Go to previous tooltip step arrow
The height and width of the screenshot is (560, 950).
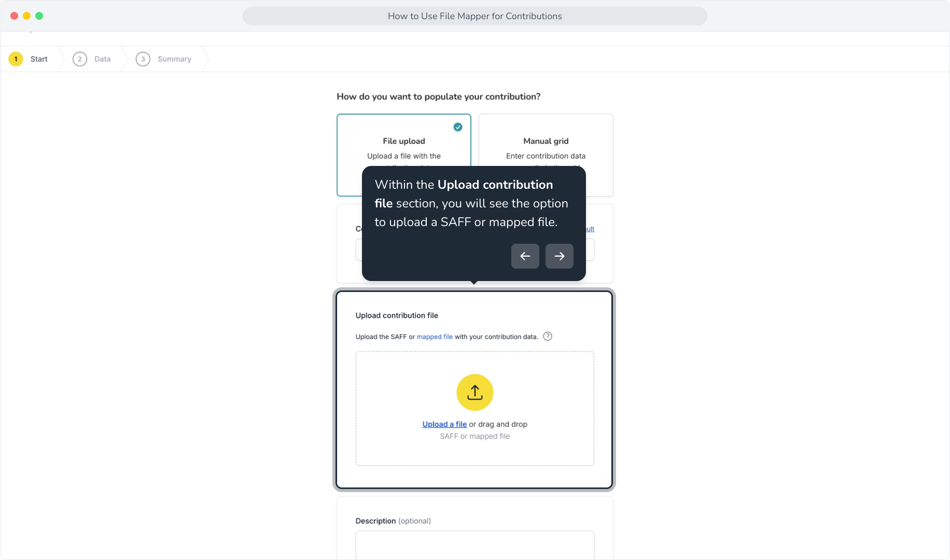coord(525,256)
